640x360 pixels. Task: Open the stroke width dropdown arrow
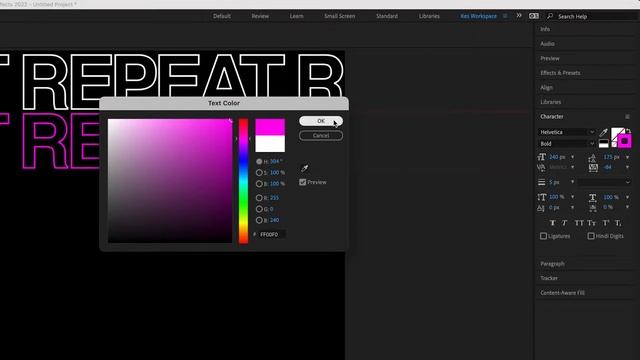[572, 182]
